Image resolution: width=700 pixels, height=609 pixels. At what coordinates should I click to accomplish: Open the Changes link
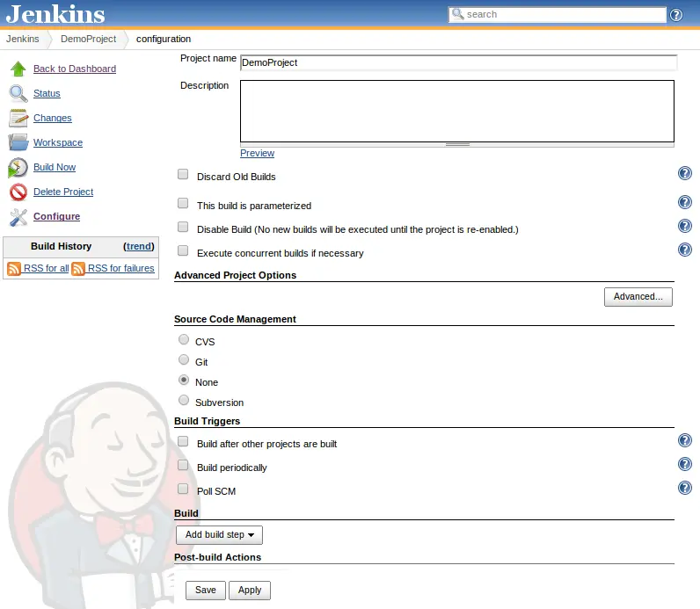click(x=53, y=118)
